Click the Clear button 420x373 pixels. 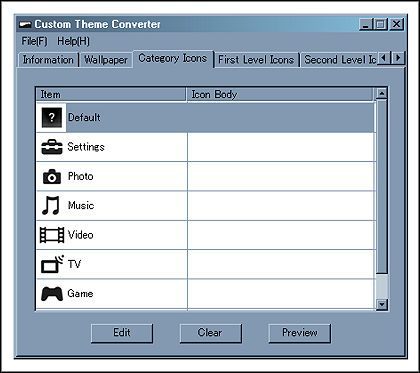click(211, 333)
